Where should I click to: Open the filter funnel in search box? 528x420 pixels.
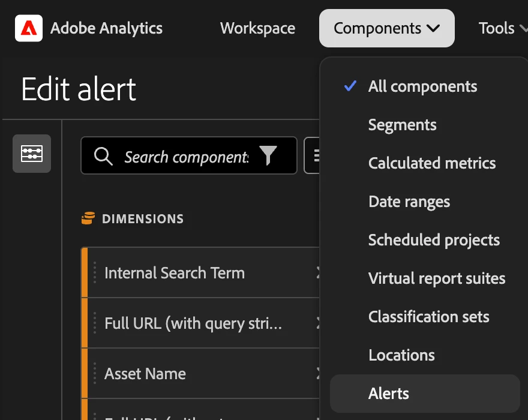coord(268,156)
